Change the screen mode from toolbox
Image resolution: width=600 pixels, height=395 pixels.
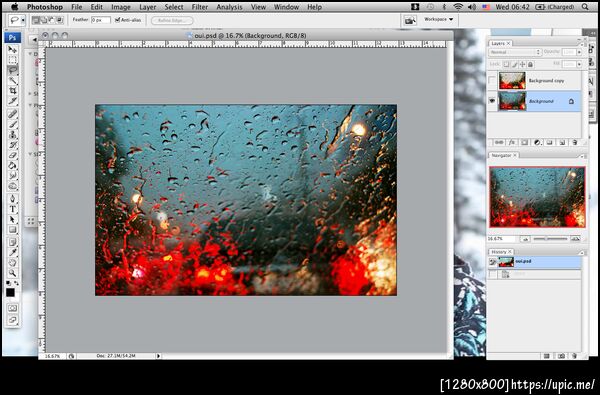pos(13,320)
